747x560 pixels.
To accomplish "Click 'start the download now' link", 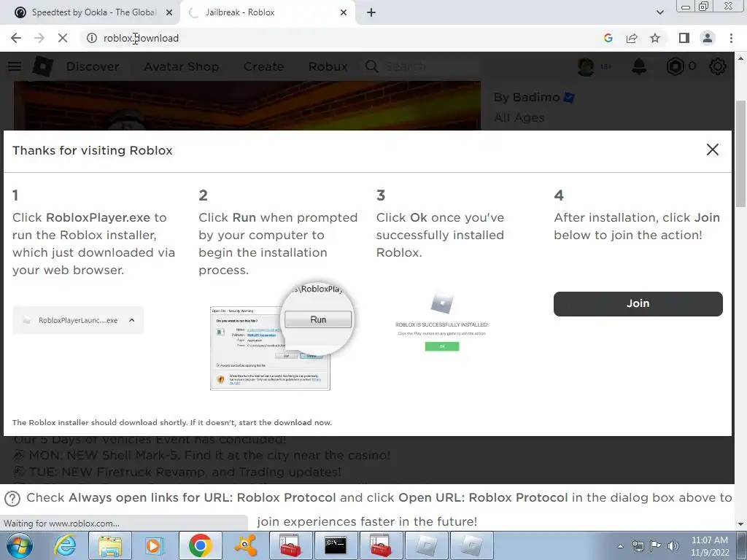I will point(285,422).
